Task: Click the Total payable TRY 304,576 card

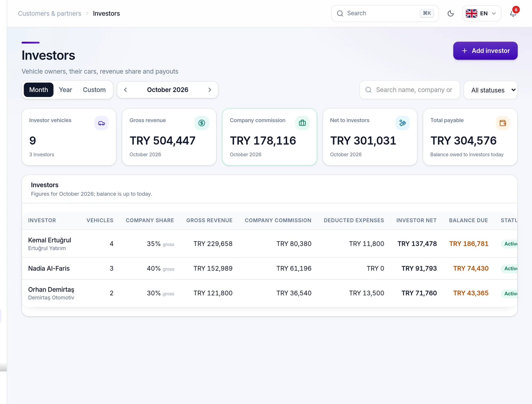Action: (470, 137)
